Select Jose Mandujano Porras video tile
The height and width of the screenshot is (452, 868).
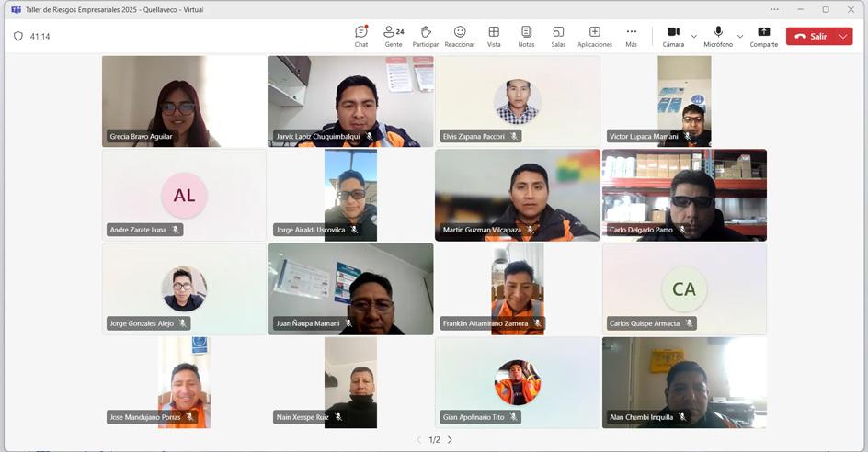[184, 383]
